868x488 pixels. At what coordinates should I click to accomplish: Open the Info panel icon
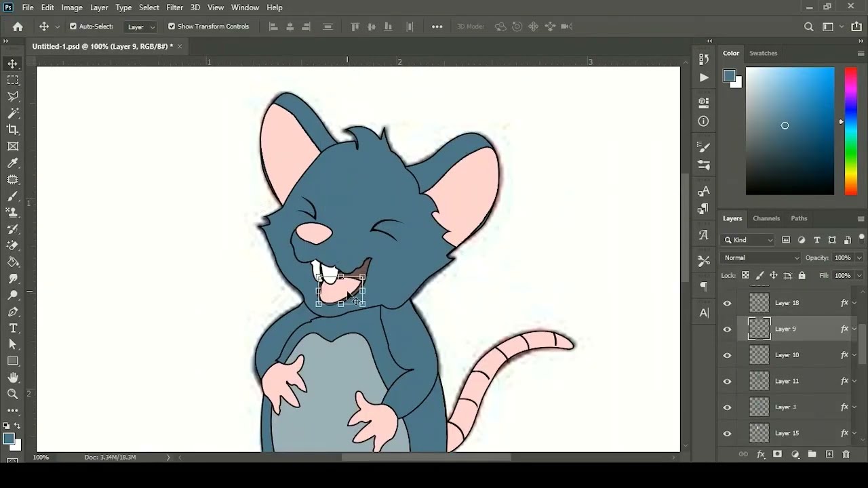pyautogui.click(x=704, y=121)
